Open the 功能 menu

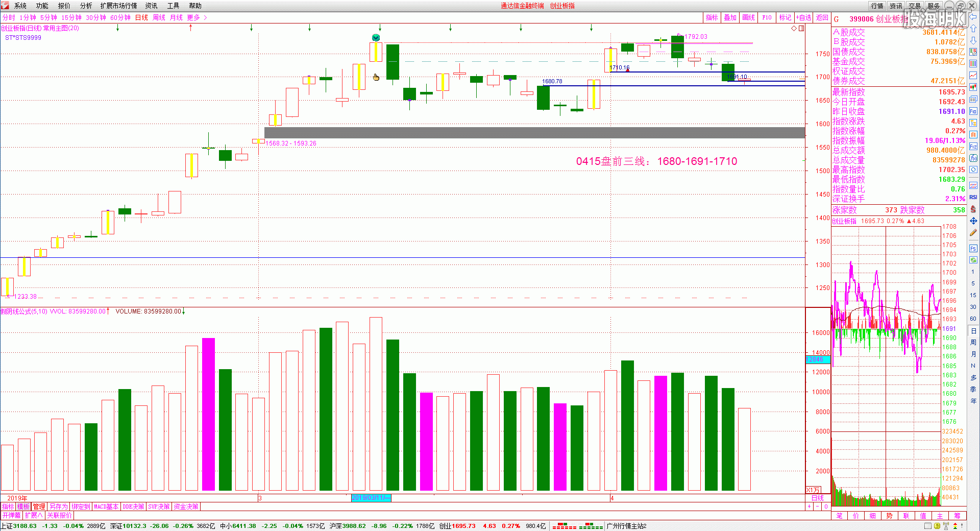point(42,6)
